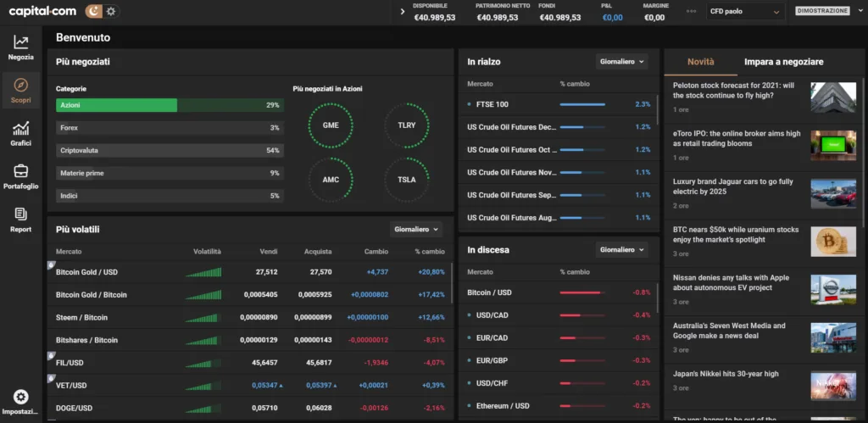868x423 pixels.
Task: Open Giornaliero dropdown in In discesa
Action: (x=621, y=250)
